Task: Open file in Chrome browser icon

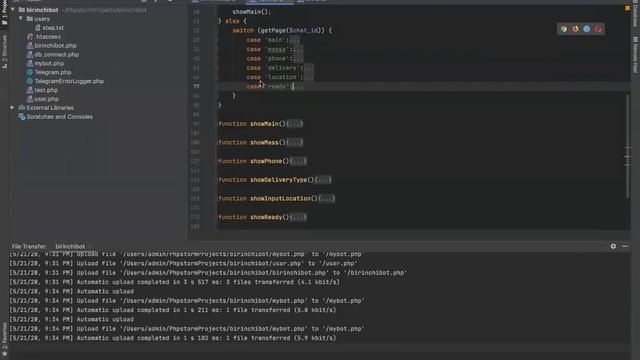Action: point(564,29)
